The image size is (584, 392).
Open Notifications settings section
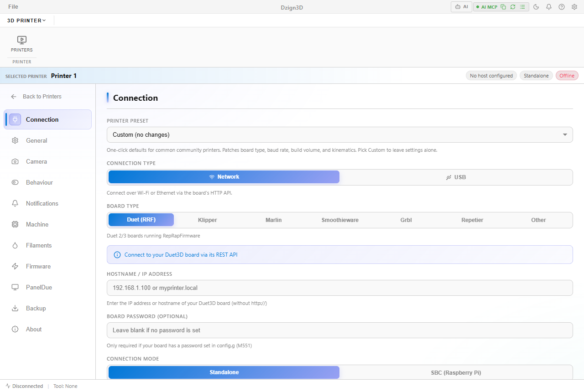coord(47,203)
